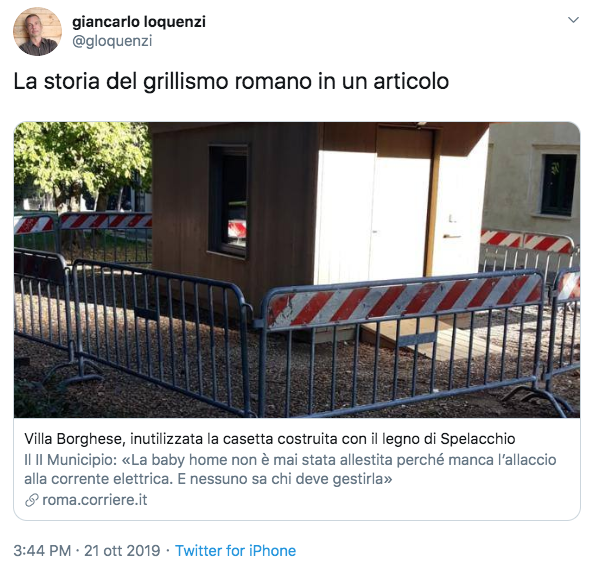595x573 pixels.
Task: Click the chain link icon beside roma.corriere.it
Action: click(31, 500)
